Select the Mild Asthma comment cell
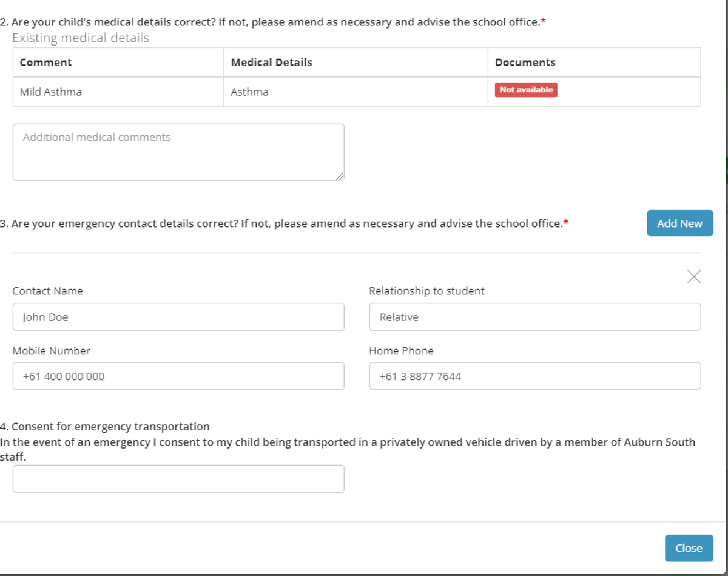The height and width of the screenshot is (576, 728). (118, 92)
